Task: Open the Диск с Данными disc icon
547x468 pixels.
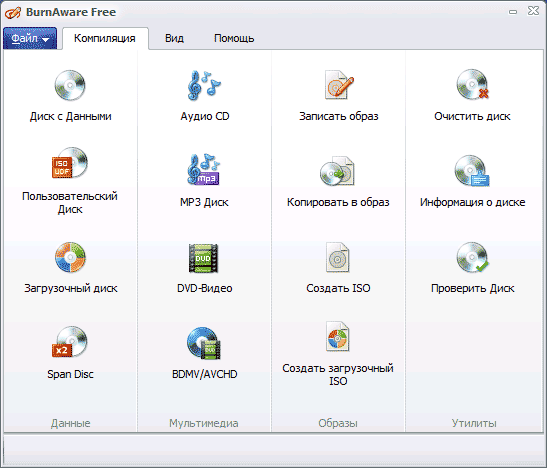Action: pos(70,85)
